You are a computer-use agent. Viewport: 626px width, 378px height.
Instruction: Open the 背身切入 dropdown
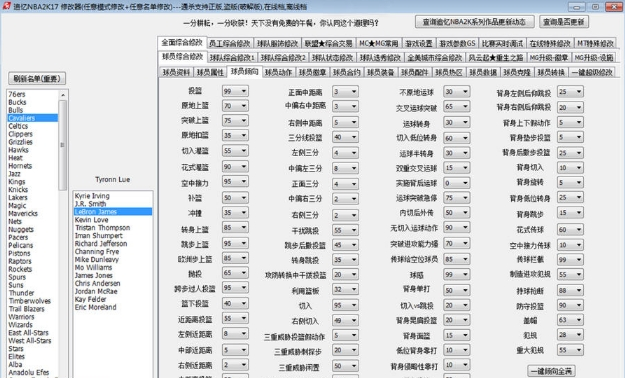tap(570, 168)
